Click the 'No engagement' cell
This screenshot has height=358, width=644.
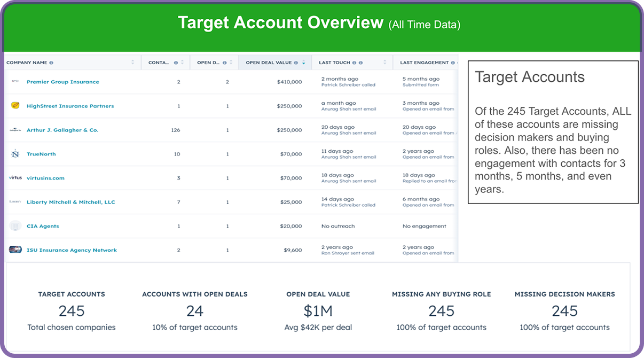(x=425, y=226)
